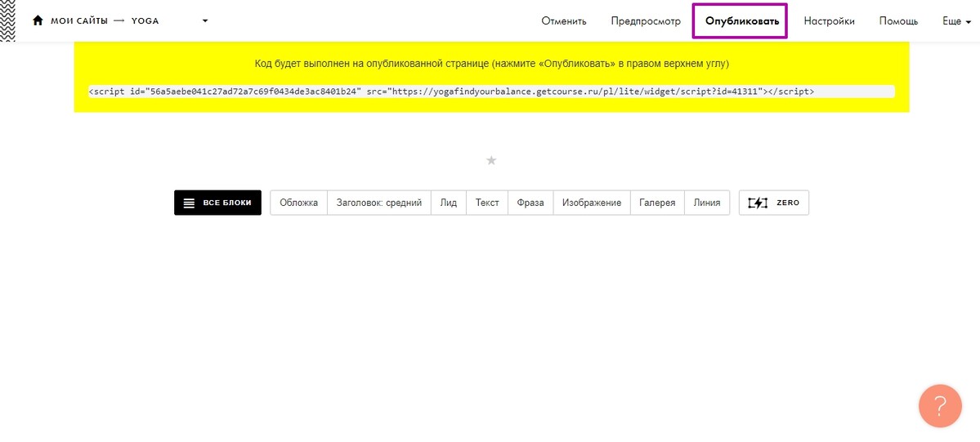Click the Опубликовать button
This screenshot has width=980, height=442.
coord(742,21)
